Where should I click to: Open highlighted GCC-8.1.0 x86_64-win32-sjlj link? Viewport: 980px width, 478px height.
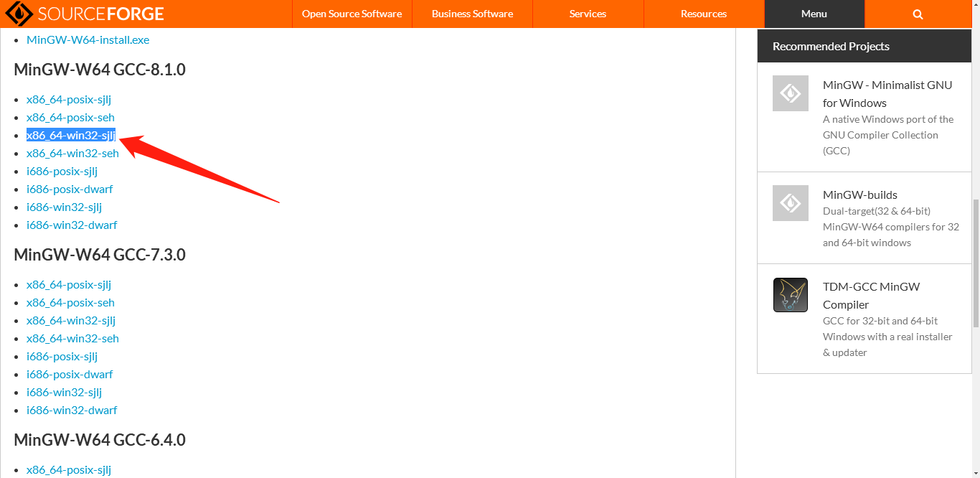tap(71, 135)
